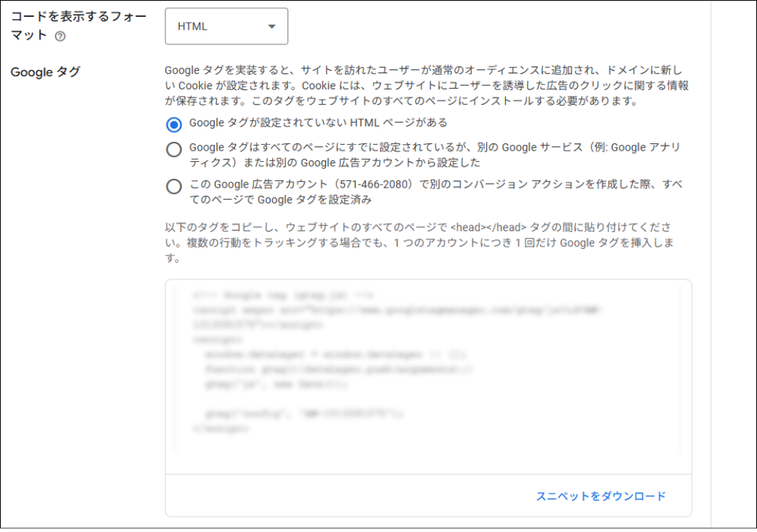Click スニペットをダウンロード link
Viewport: 757px width, 532px height.
tap(600, 496)
